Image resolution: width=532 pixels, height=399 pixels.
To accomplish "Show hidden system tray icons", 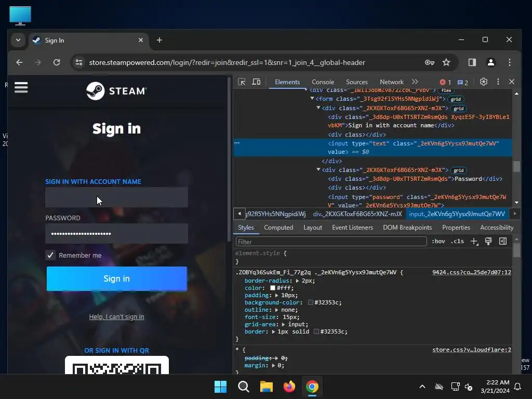I will pyautogui.click(x=422, y=387).
